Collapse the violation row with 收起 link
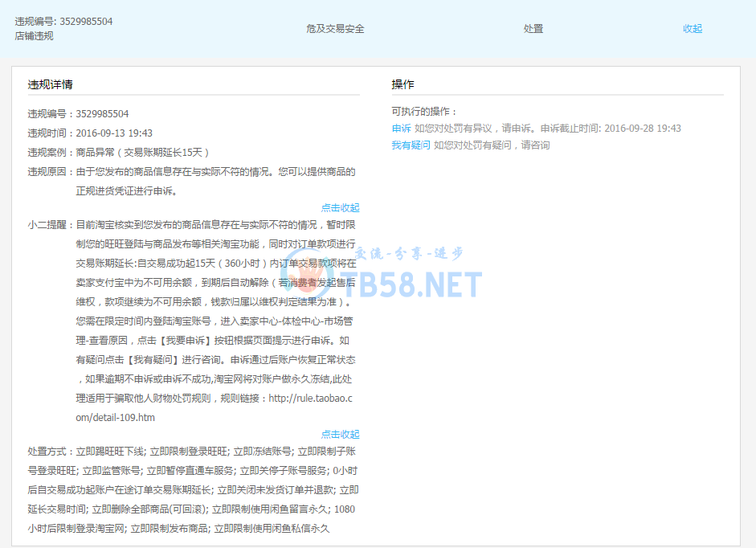Image resolution: width=756 pixels, height=548 pixels. click(692, 28)
